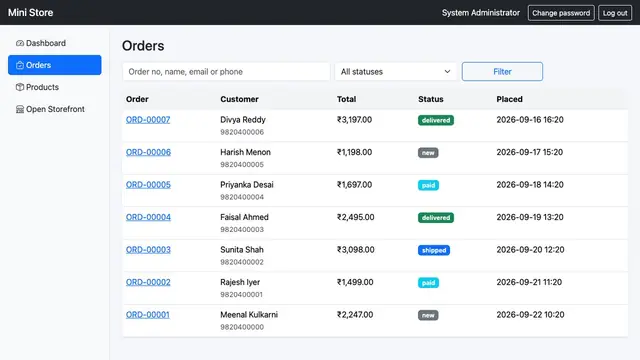Click the Products box icon in sidebar

pos(20,87)
